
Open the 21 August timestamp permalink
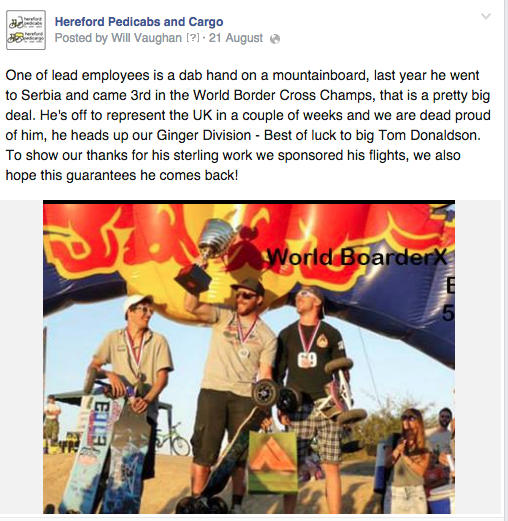236,38
